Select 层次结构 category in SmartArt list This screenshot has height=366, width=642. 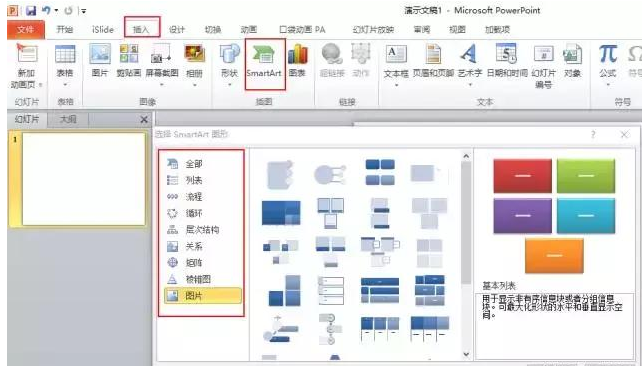202,230
